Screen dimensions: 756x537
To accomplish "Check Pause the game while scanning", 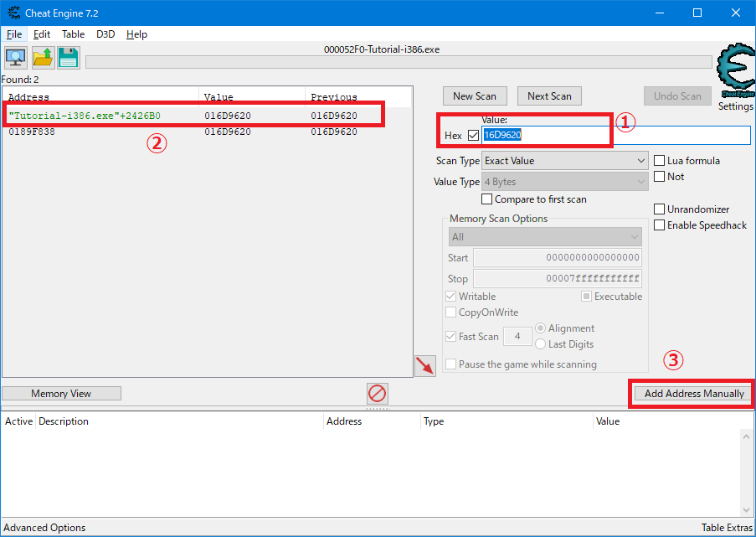I will pyautogui.click(x=450, y=364).
